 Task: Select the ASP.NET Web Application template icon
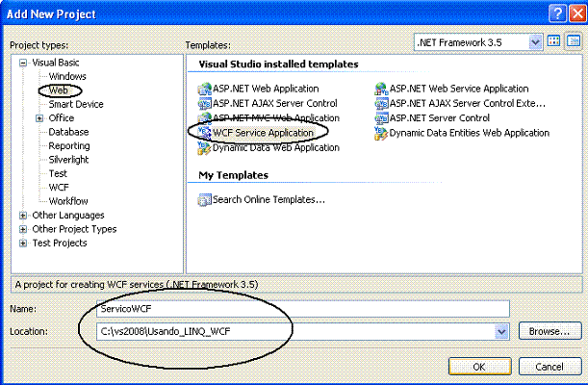coord(204,90)
